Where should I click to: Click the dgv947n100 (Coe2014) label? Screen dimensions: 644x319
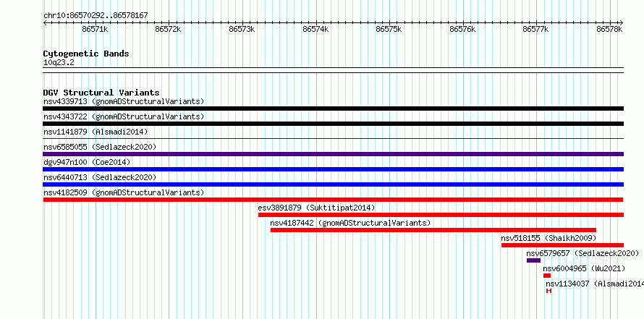tap(87, 162)
